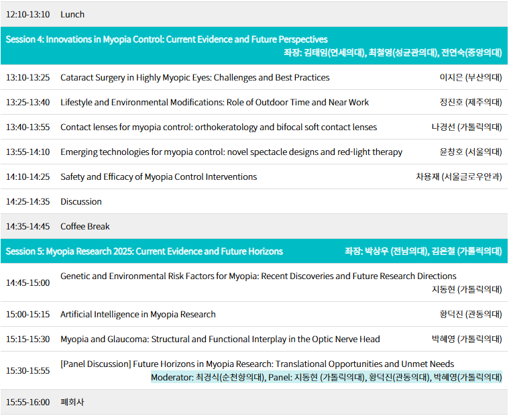Click Safety and Efficacy of Myopia Control Interventions
This screenshot has height=420, width=509.
[158, 177]
